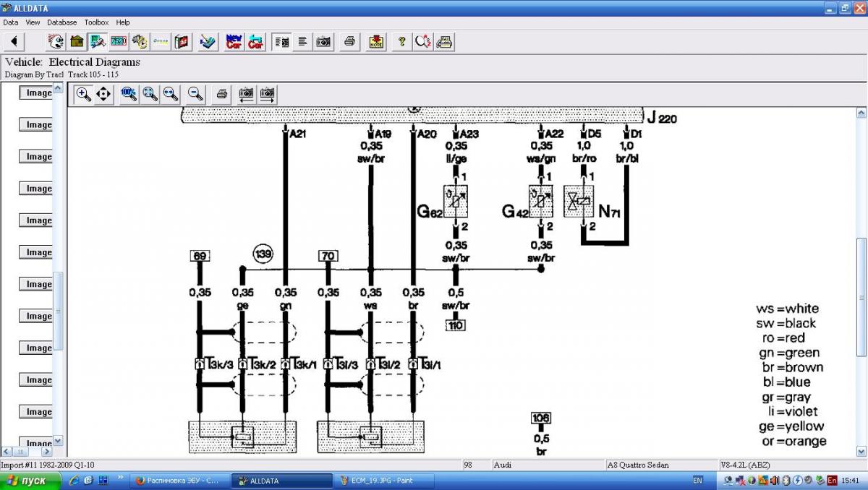Image resolution: width=868 pixels, height=490 pixels.
Task: Click the diagram vertical scrollbar up arrow
Action: coord(861,113)
